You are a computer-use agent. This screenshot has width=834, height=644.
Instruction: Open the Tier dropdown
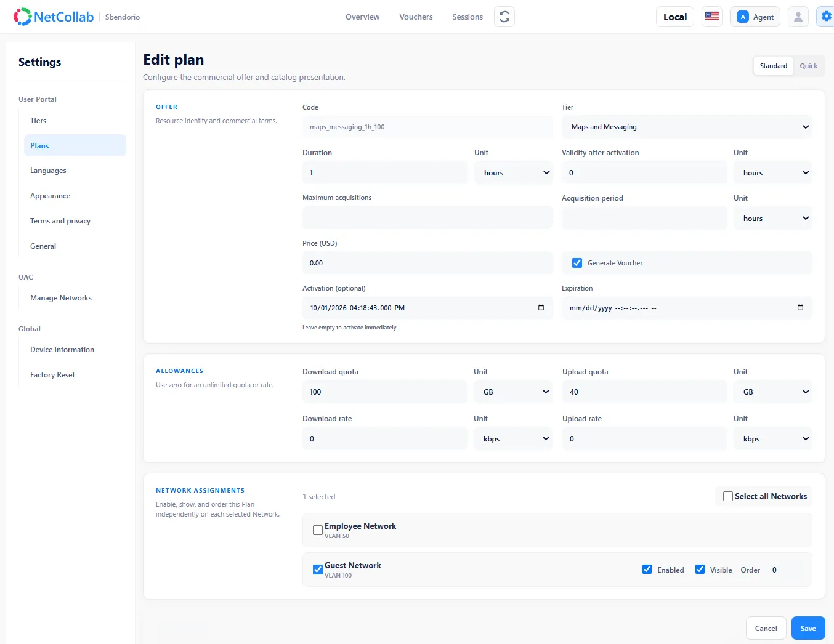(687, 127)
